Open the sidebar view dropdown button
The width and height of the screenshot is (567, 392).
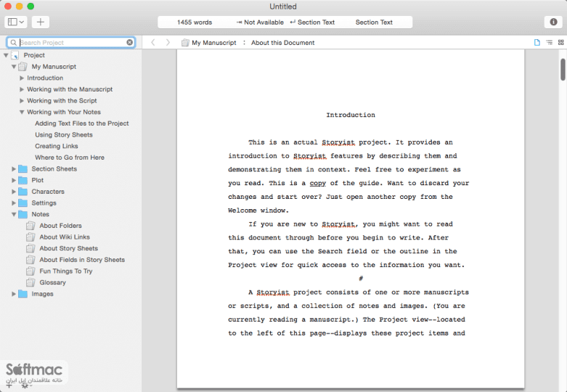(x=15, y=22)
